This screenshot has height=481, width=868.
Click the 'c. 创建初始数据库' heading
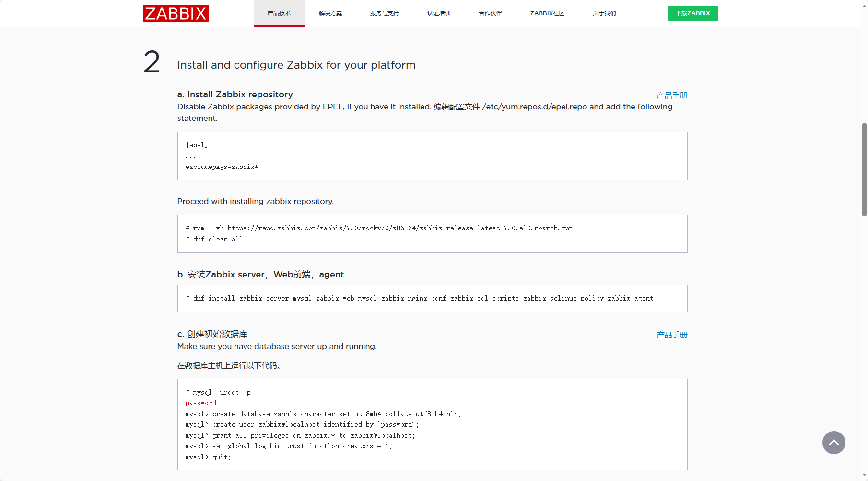(212, 334)
